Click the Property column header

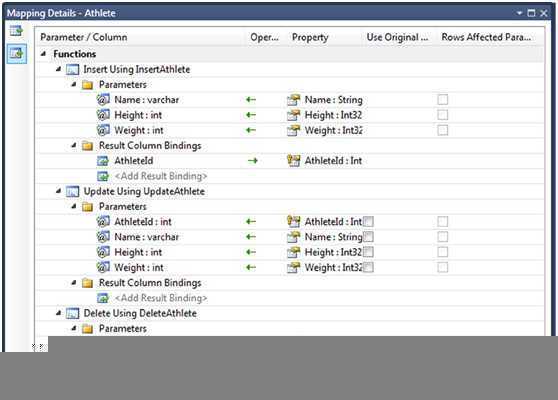pyautogui.click(x=310, y=37)
